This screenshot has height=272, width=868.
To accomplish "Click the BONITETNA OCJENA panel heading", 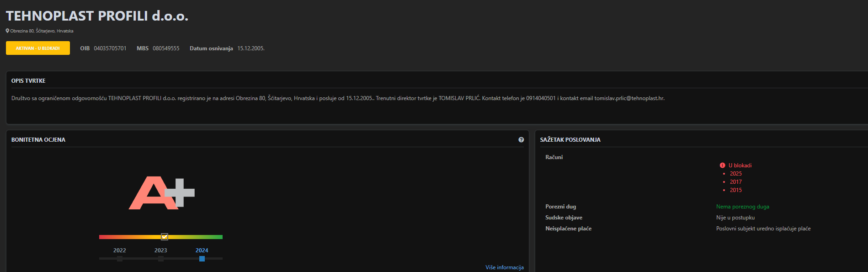I will [38, 140].
